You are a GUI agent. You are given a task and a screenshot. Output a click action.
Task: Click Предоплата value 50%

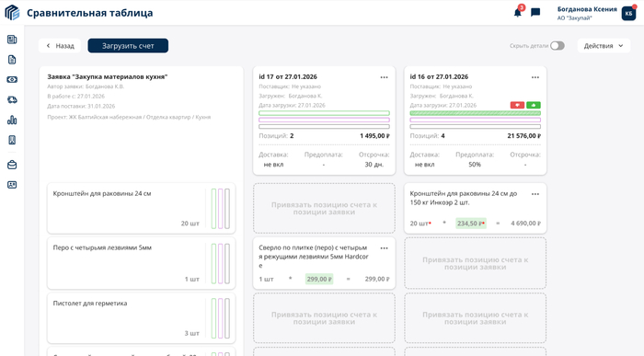click(475, 165)
